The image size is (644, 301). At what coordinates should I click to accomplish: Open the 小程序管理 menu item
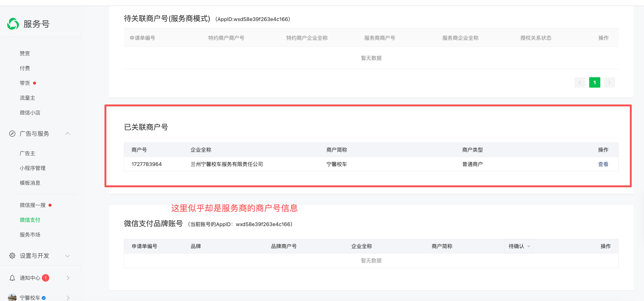tap(33, 168)
